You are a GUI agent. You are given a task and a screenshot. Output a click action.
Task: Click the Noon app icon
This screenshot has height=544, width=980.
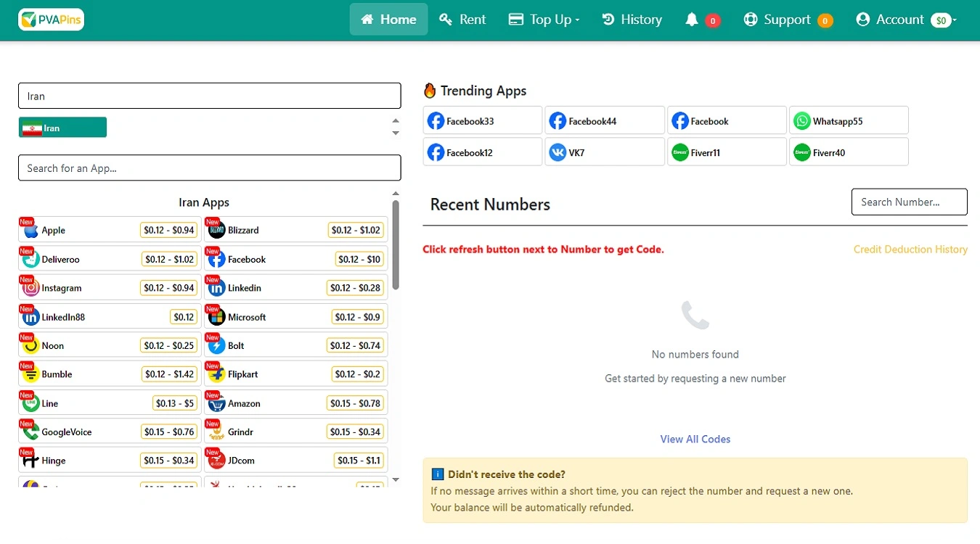point(30,346)
